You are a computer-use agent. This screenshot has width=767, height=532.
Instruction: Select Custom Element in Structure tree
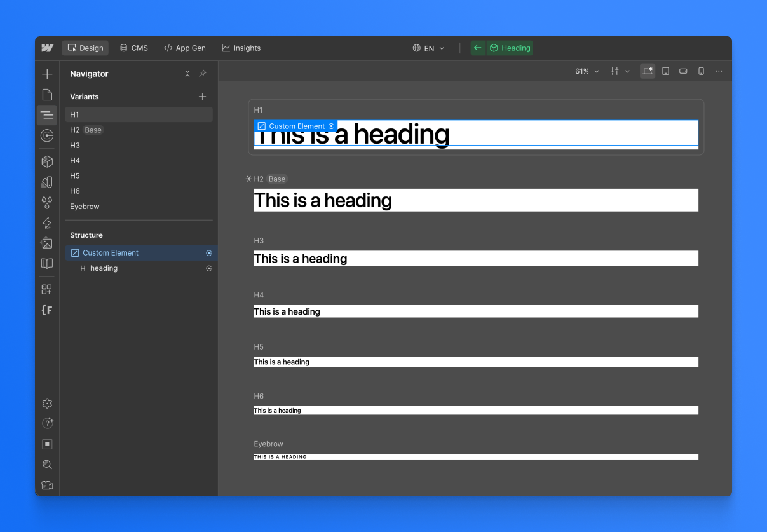point(141,253)
